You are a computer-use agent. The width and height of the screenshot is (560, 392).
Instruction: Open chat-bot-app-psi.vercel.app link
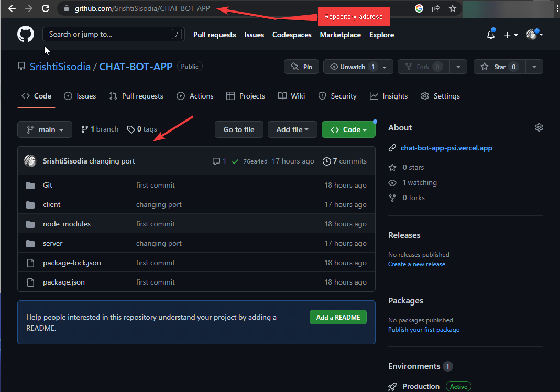[x=446, y=148]
